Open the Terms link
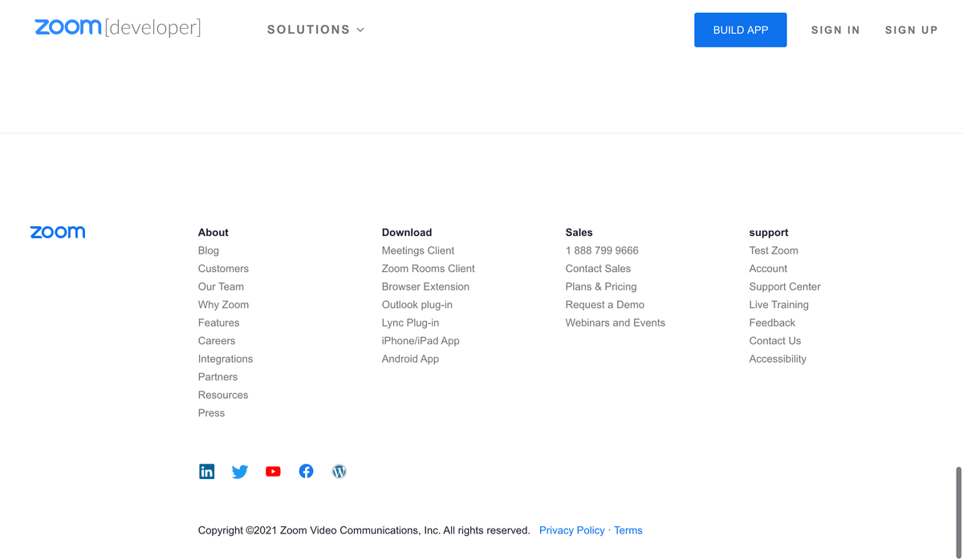 click(628, 530)
